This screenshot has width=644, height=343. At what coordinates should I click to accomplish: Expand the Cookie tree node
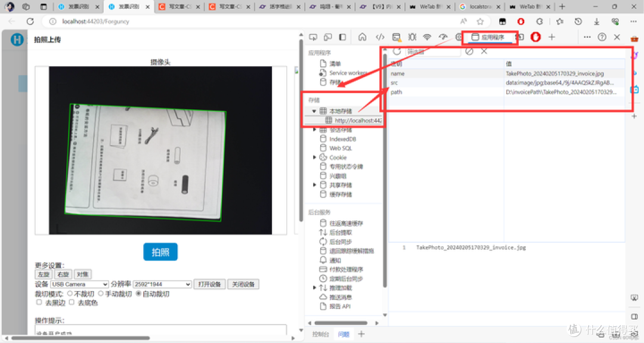[x=315, y=157]
